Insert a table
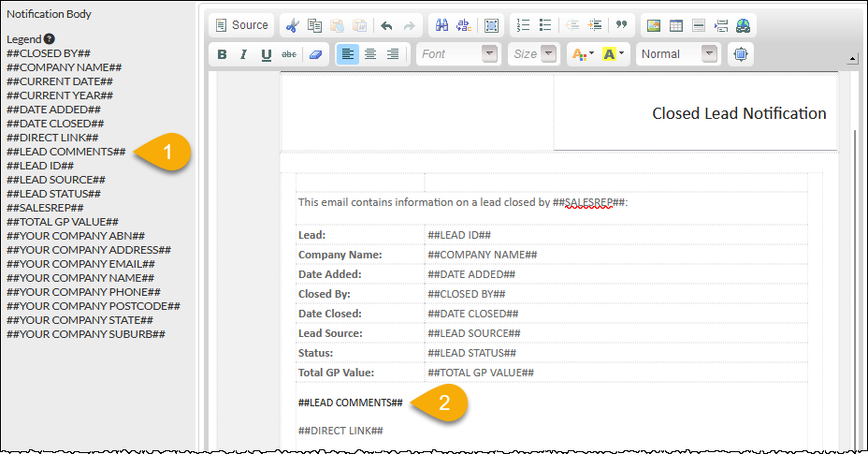The height and width of the screenshot is (454, 868). click(676, 25)
